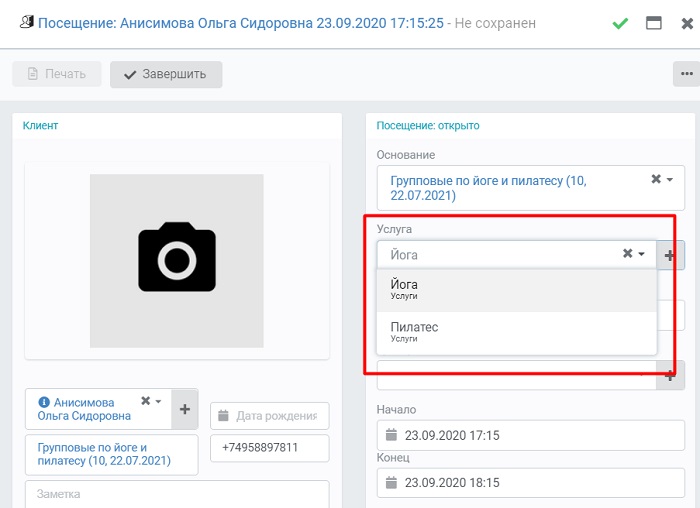Click the Заметка note field
The image size is (700, 508).
click(x=177, y=494)
